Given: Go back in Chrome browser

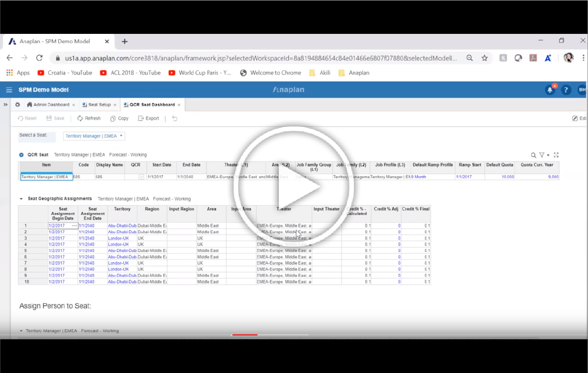Looking at the screenshot, I should coord(9,58).
